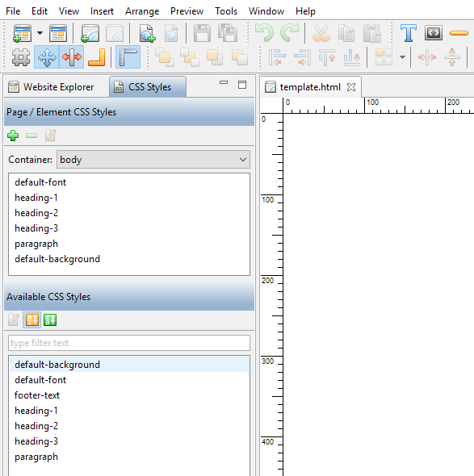Click the Undo arrow icon
Screen dimensions: 474x476
(x=264, y=33)
